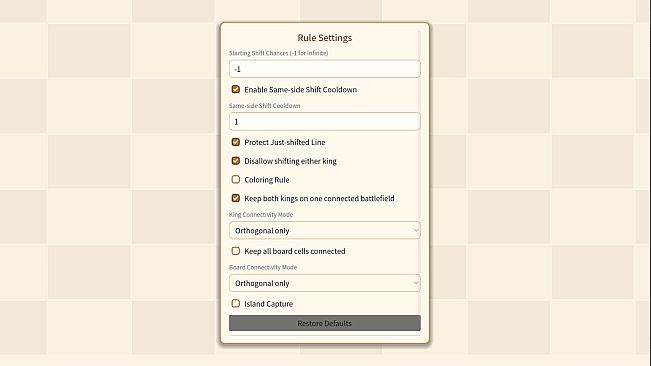This screenshot has width=651, height=366.
Task: Click the Rule Settings dialog scrollbar
Action: point(420,183)
